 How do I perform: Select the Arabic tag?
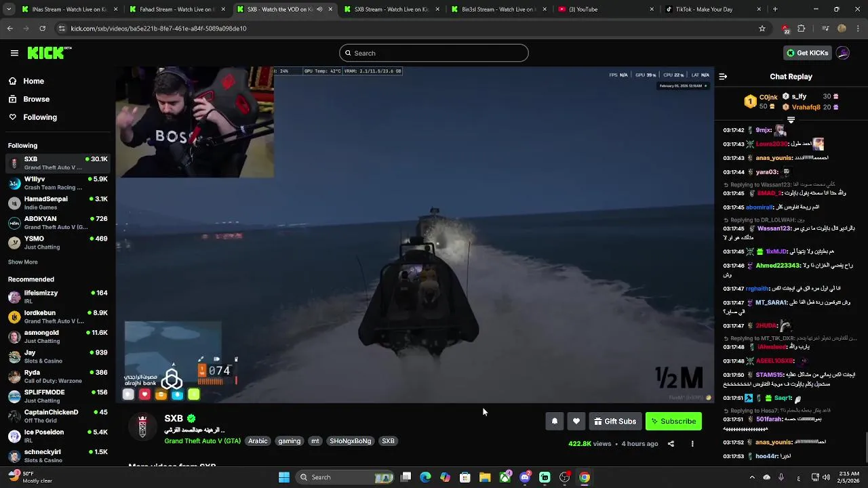click(258, 441)
